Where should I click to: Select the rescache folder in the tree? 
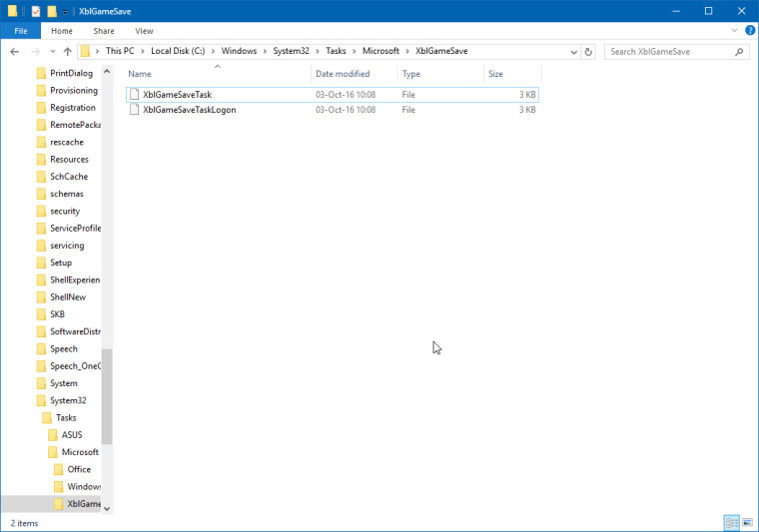point(67,142)
